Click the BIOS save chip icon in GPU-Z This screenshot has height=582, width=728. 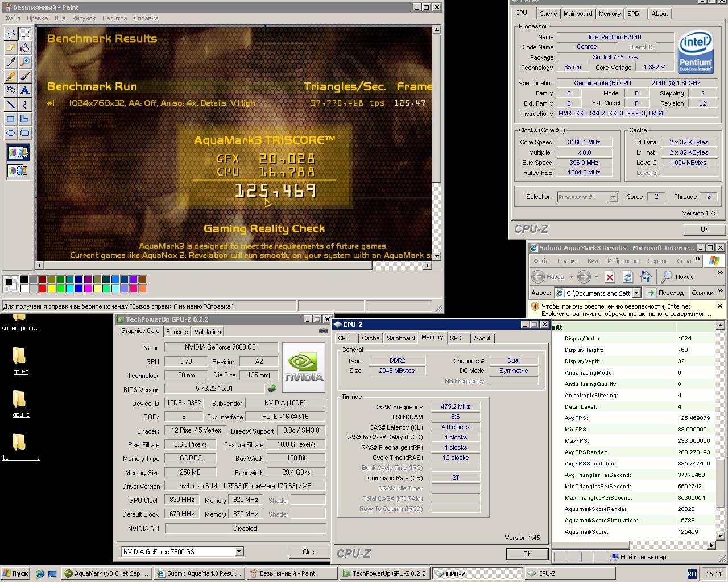point(272,389)
